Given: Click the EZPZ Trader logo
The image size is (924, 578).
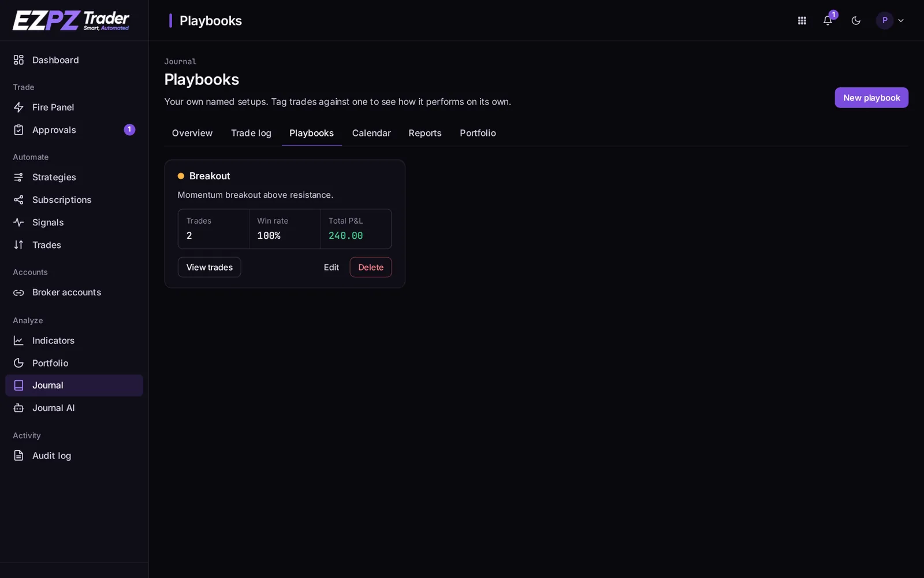Looking at the screenshot, I should coord(71,21).
